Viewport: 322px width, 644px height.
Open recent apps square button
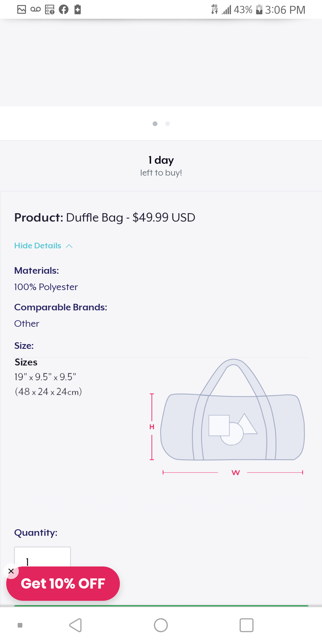(246, 625)
